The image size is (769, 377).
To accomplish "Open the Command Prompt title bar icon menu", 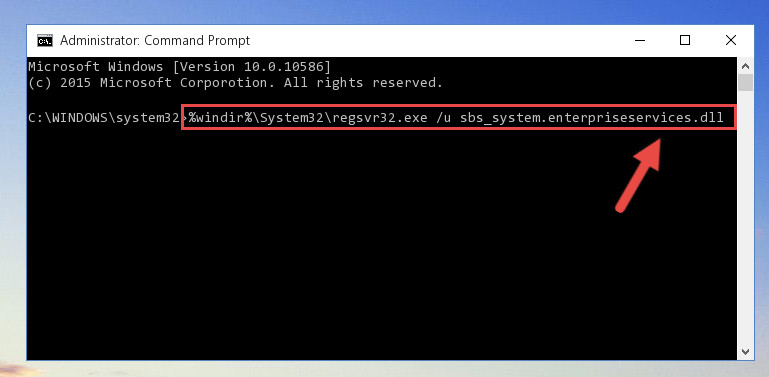I will pyautogui.click(x=45, y=41).
